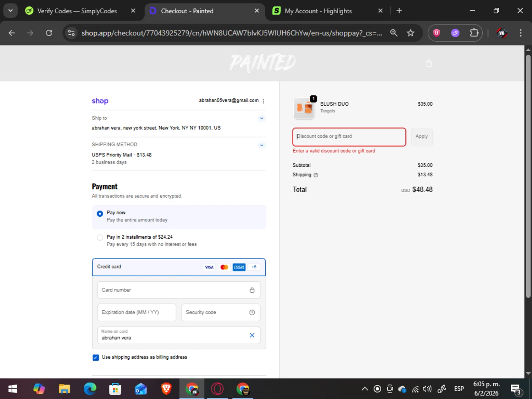Launch Microsoft Edge from taskbar
This screenshot has width=532, height=399.
pyautogui.click(x=90, y=389)
